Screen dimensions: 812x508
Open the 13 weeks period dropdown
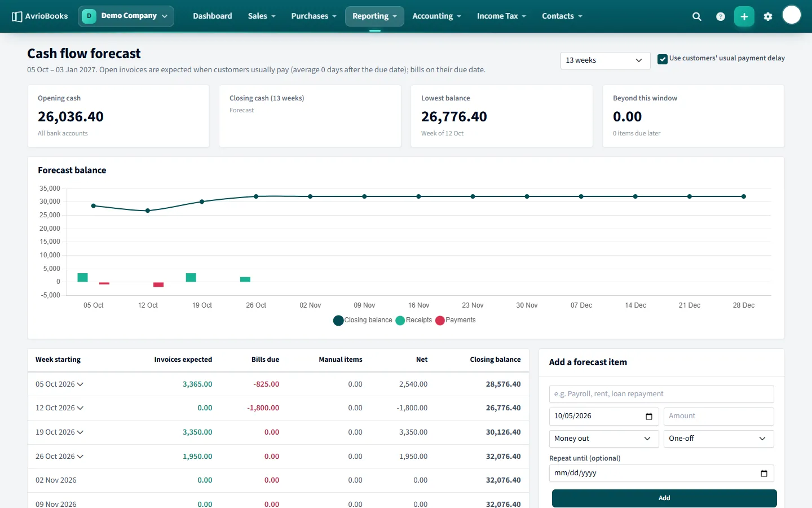(605, 60)
